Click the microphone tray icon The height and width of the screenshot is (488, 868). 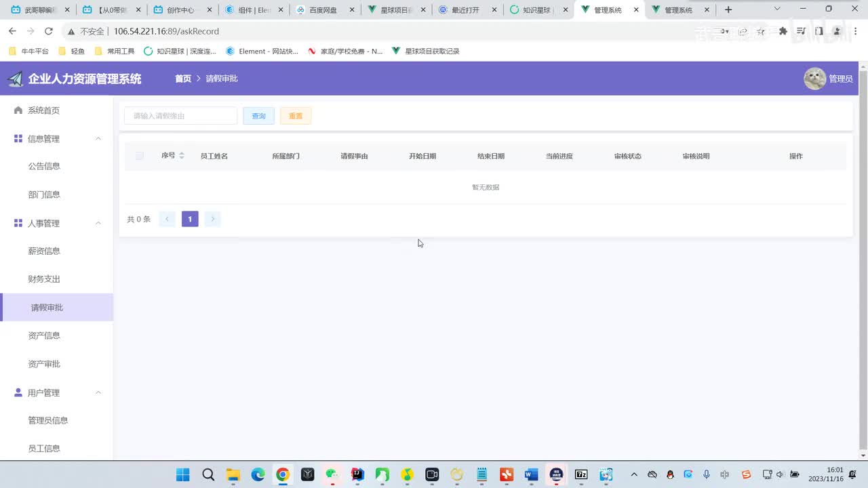(x=707, y=474)
